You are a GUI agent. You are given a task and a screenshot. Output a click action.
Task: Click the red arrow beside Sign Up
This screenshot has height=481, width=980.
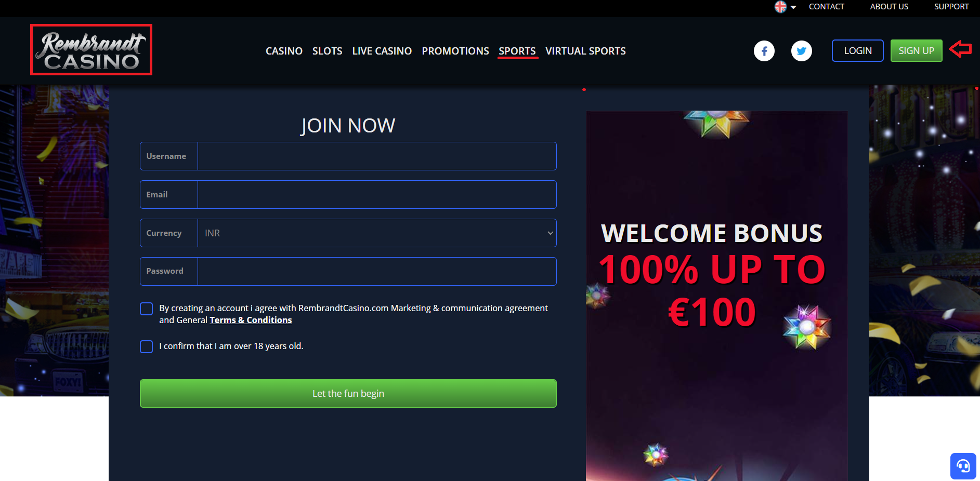point(960,49)
